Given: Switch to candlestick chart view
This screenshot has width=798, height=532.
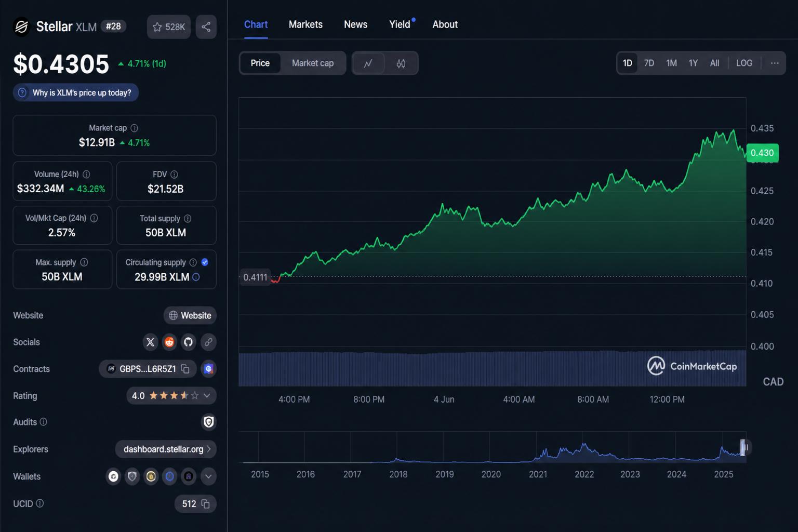Looking at the screenshot, I should 401,63.
